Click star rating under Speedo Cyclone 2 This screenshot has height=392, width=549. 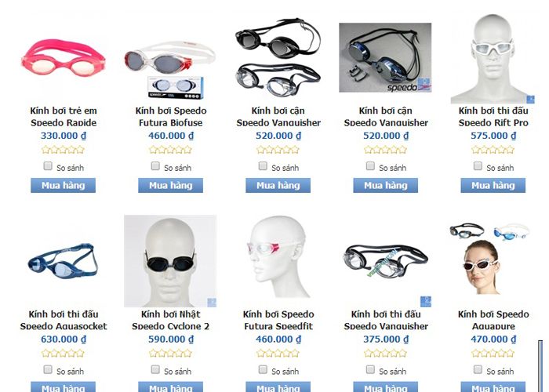pos(170,354)
